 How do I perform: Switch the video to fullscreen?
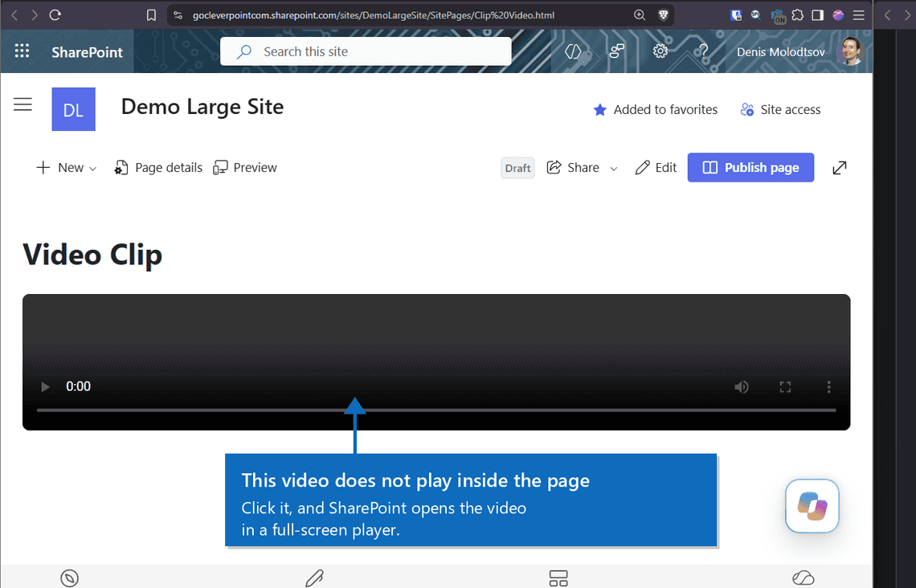click(785, 386)
